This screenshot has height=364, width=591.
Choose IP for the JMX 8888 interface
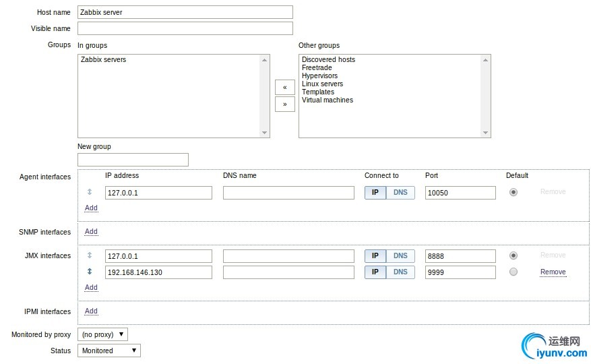point(375,255)
